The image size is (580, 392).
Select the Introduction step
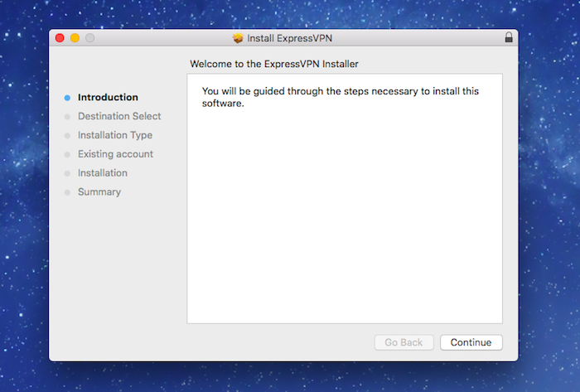[108, 97]
